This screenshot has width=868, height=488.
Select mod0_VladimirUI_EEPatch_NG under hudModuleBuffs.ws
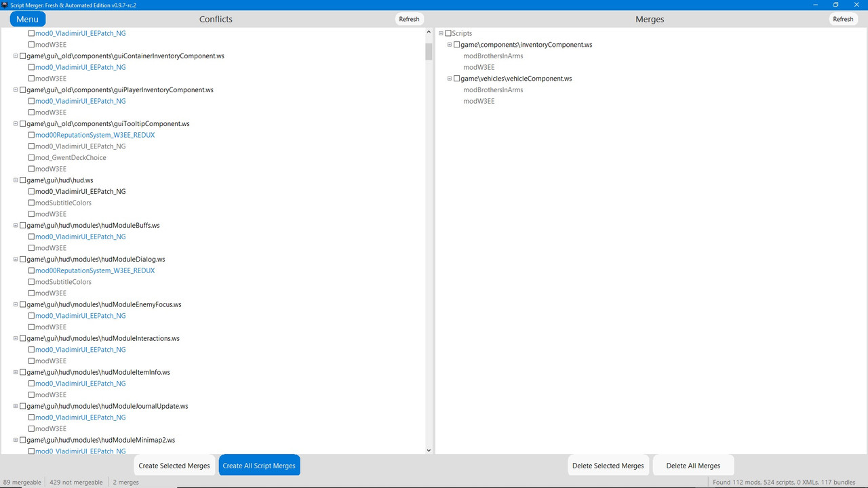[x=80, y=237]
